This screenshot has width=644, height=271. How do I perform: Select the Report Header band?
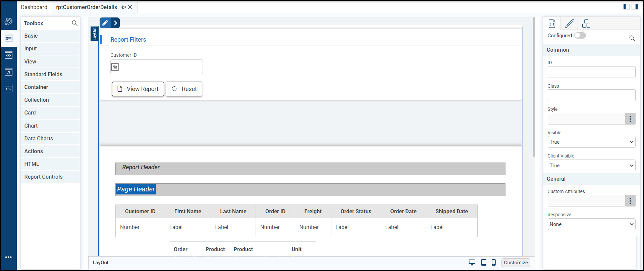[310, 169]
